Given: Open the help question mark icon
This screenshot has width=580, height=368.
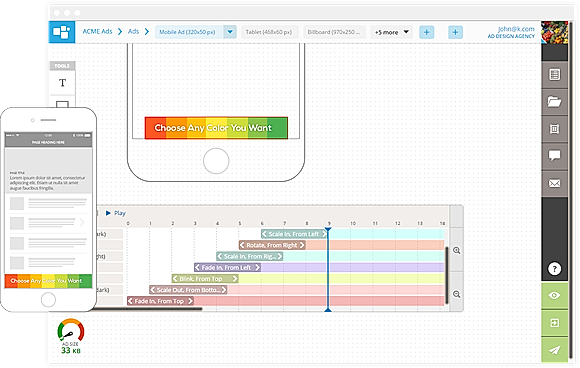Looking at the screenshot, I should 554,269.
